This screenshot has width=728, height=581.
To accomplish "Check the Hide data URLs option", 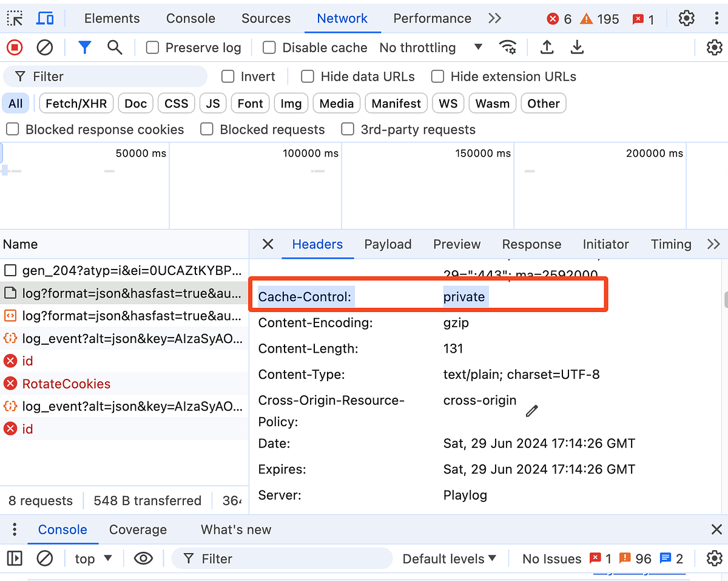I will (x=308, y=76).
